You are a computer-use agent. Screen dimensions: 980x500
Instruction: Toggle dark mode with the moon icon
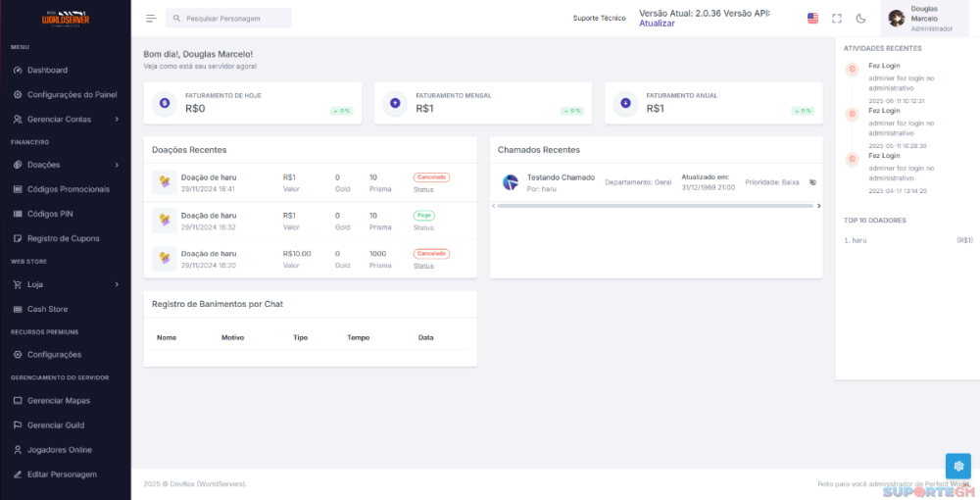[x=860, y=19]
